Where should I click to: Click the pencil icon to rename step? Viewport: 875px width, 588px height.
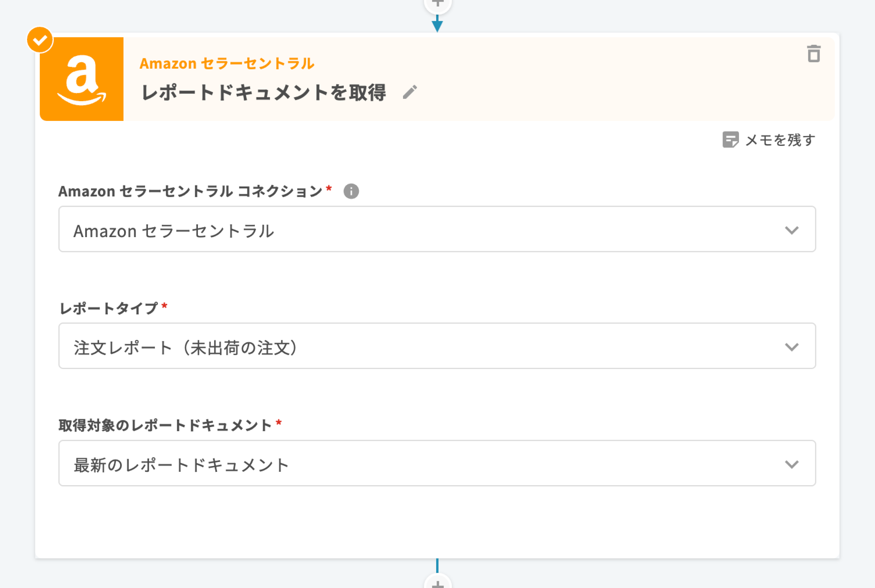coord(409,92)
